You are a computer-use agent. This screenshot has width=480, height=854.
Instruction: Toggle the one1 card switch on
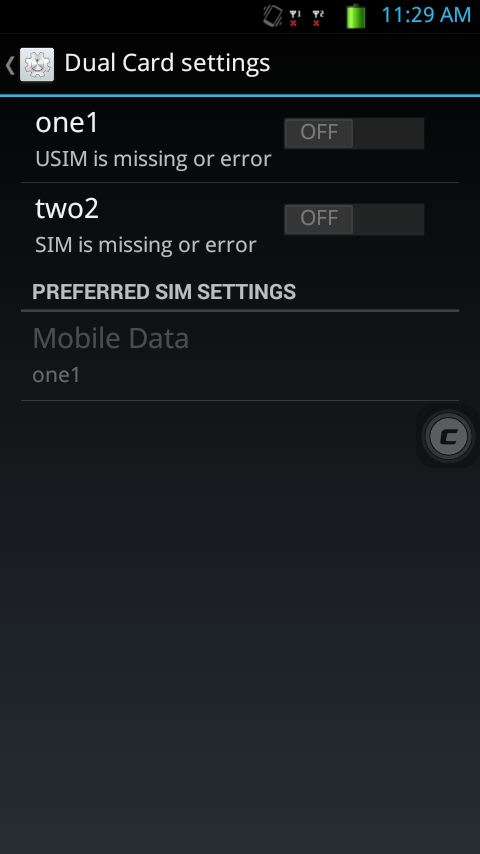354,133
